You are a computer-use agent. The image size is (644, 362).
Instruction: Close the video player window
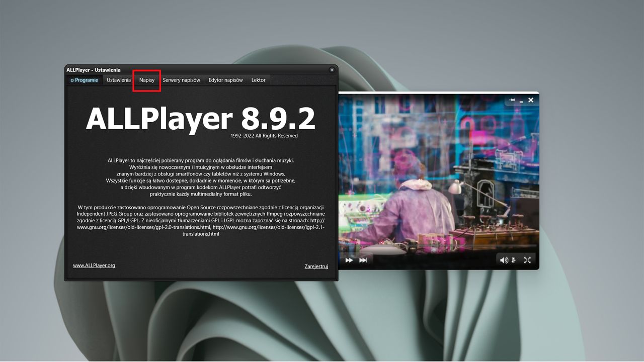pos(530,100)
